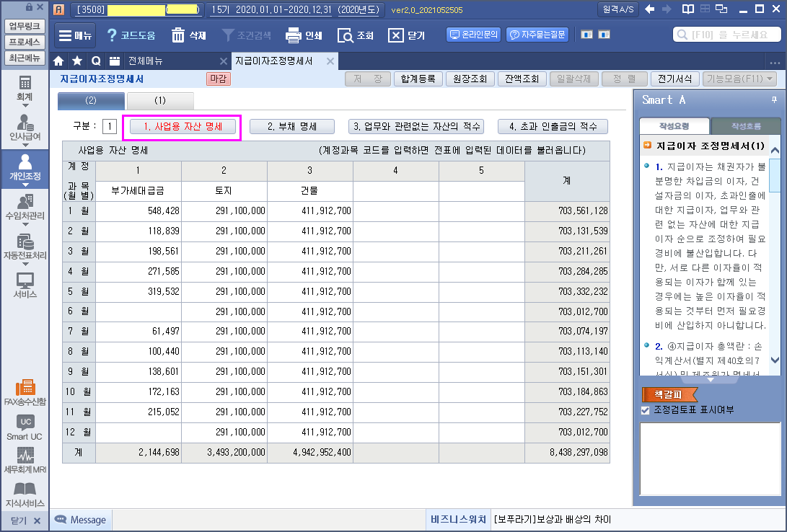The height and width of the screenshot is (532, 787).
Task: Toggle the 조정검토표 표시여부 checkbox
Action: (646, 410)
